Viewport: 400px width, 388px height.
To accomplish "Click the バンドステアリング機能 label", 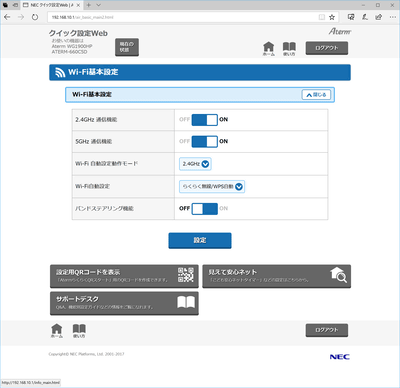I will click(104, 209).
